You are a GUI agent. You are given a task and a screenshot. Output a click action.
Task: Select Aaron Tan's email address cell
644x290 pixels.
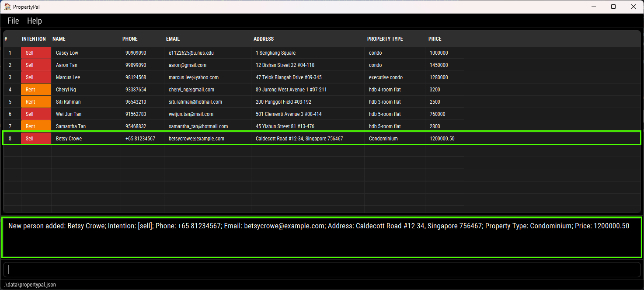coord(188,65)
